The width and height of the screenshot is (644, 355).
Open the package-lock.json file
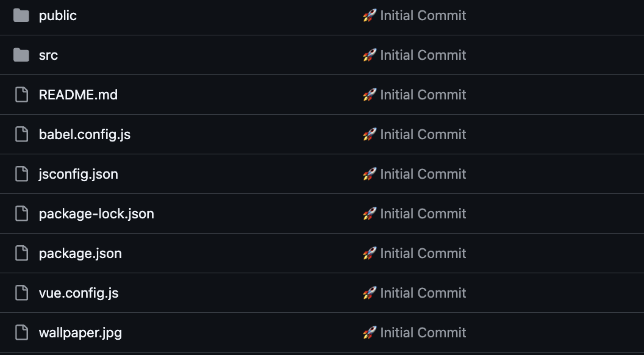click(x=96, y=213)
